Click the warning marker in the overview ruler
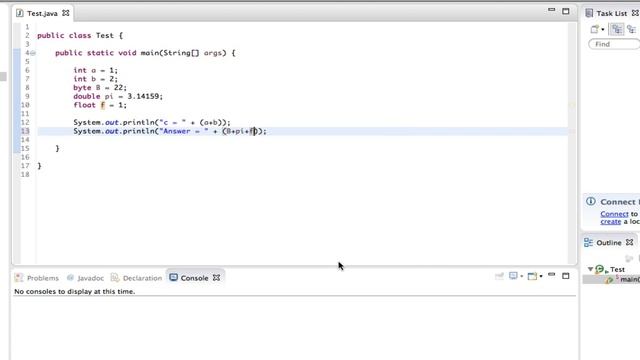This screenshot has height=360, width=640. (x=572, y=105)
